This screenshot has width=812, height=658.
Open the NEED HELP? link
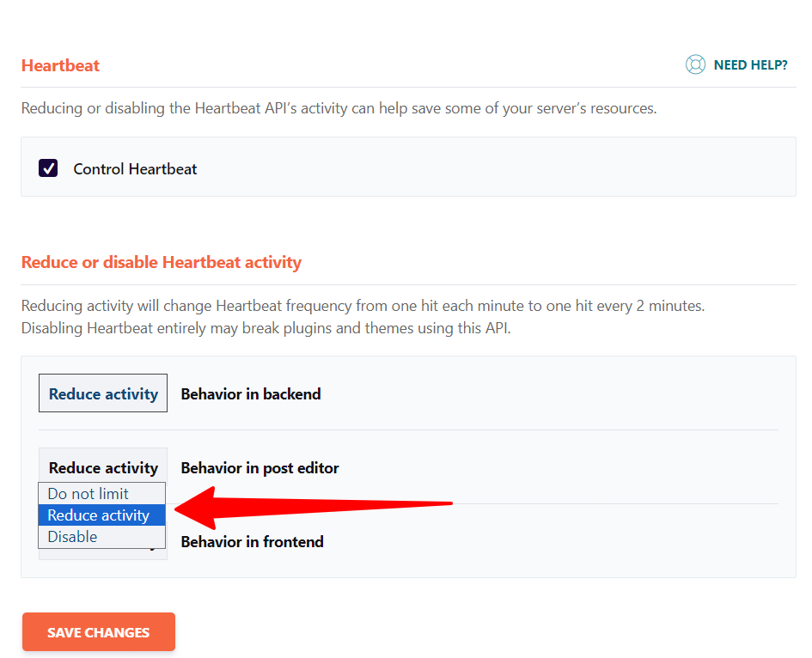click(x=751, y=64)
